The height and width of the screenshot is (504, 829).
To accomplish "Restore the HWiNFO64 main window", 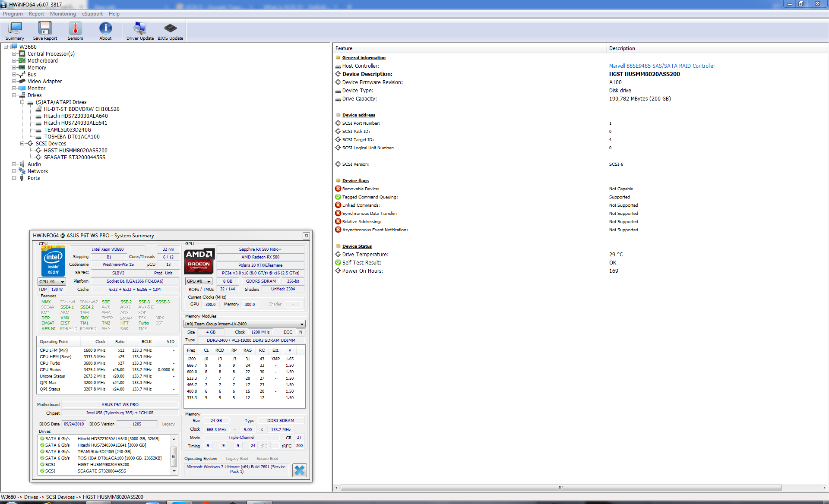I will coord(801,4).
